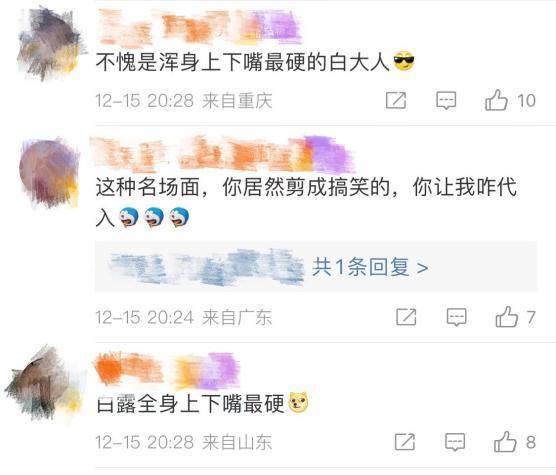
Task: Repost the comment from Chongqing
Action: point(396,100)
